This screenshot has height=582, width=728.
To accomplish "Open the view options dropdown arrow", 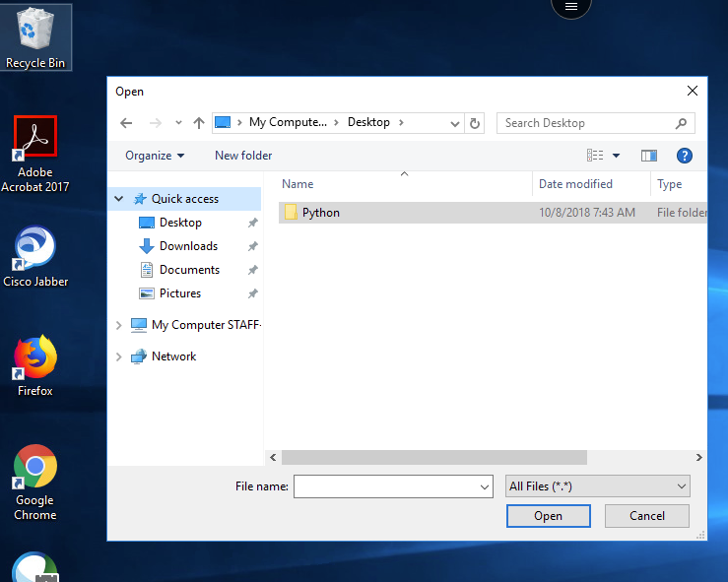I will (x=616, y=156).
